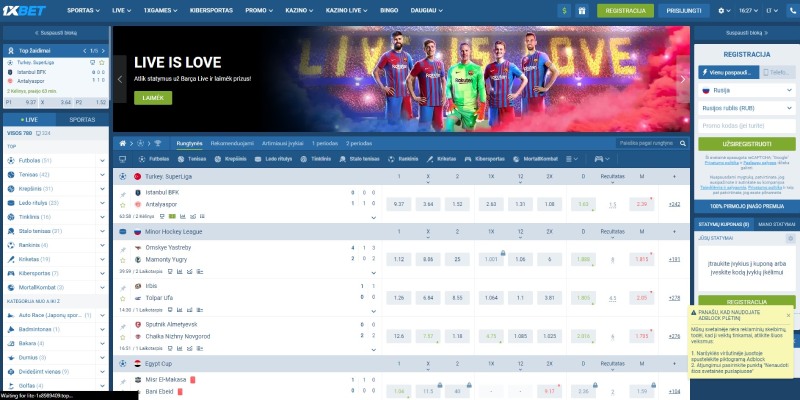Pin the Sputnik Almetyevsk match
The width and height of the screenshot is (800, 400).
[122, 326]
